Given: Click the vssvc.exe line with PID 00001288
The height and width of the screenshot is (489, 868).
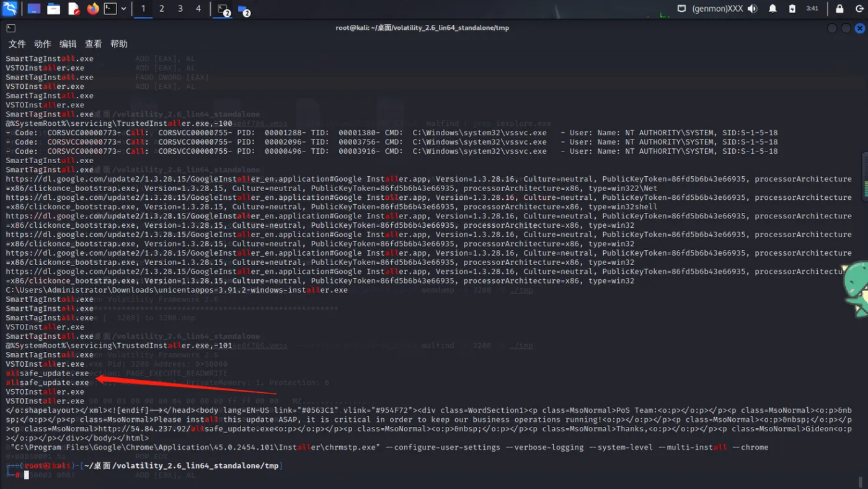Looking at the screenshot, I should click(x=392, y=133).
